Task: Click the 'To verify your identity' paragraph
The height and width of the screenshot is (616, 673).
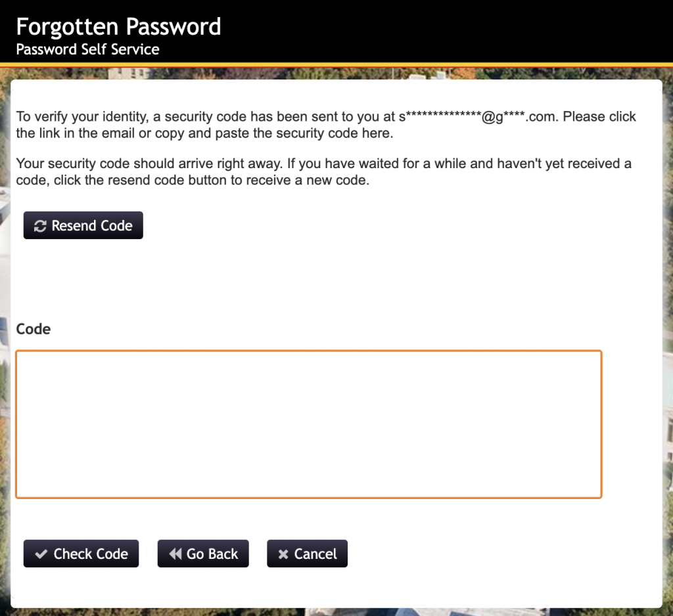Action: coord(326,125)
